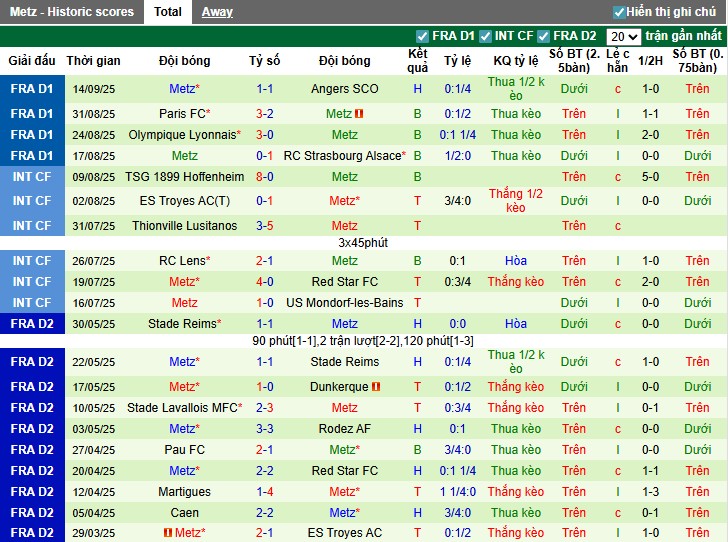Screen dimensions: 728x542
Task: Click FRA D2 badge on the 30/05/25 row
Action: tap(31, 324)
